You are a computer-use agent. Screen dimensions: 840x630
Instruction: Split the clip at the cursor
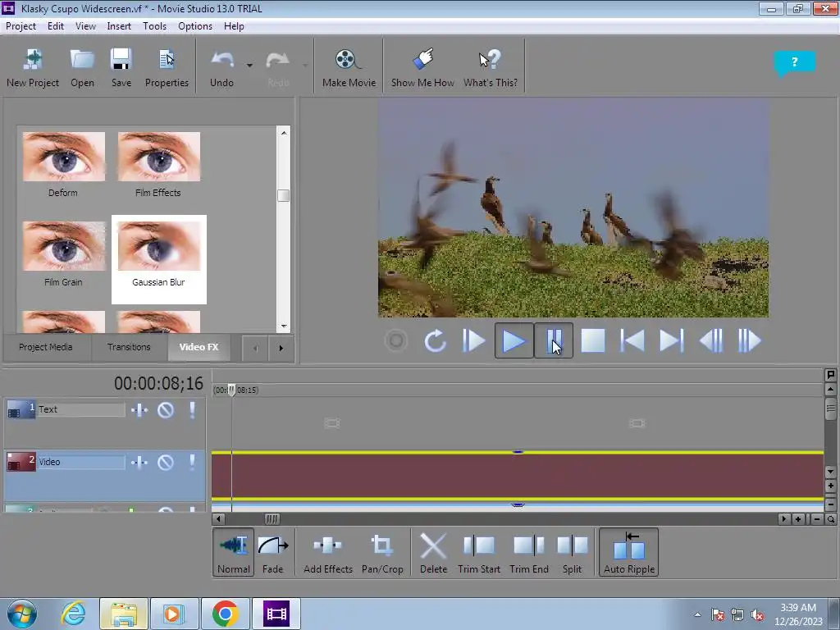[572, 552]
